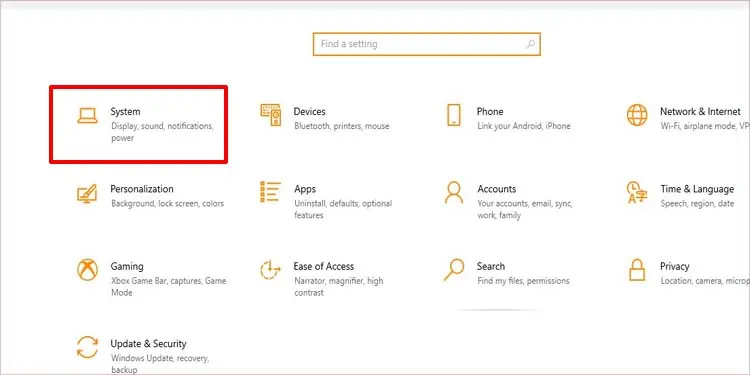Open the System settings title link
Image resolution: width=750 pixels, height=375 pixels.
pos(125,111)
